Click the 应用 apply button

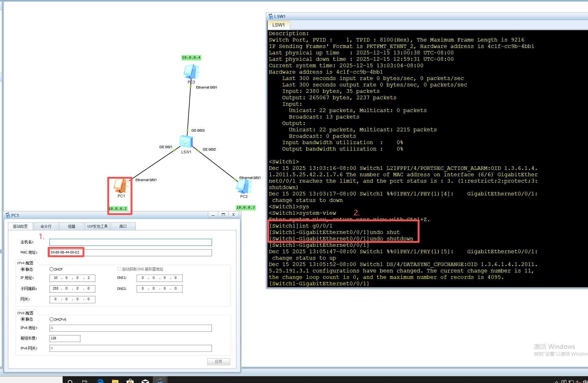218,362
